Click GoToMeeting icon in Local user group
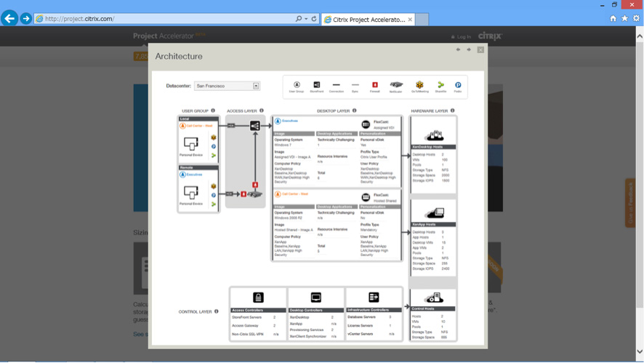Image resolution: width=644 pixels, height=363 pixels. coord(214,137)
